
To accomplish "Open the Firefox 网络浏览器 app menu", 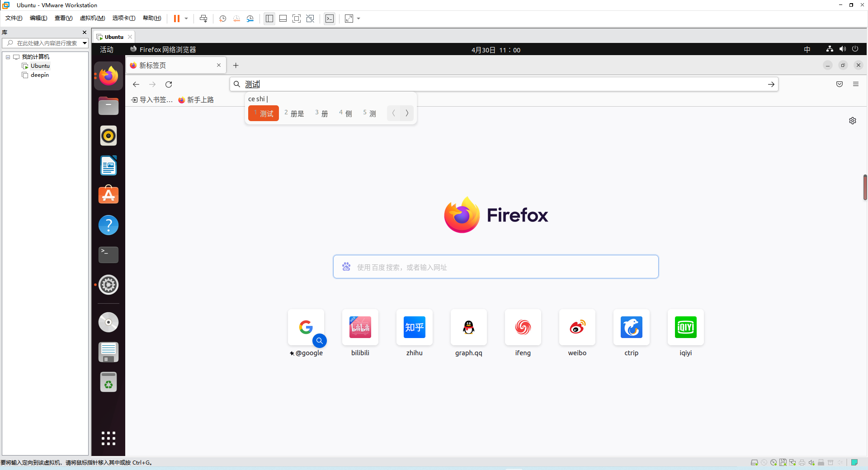I will [163, 50].
